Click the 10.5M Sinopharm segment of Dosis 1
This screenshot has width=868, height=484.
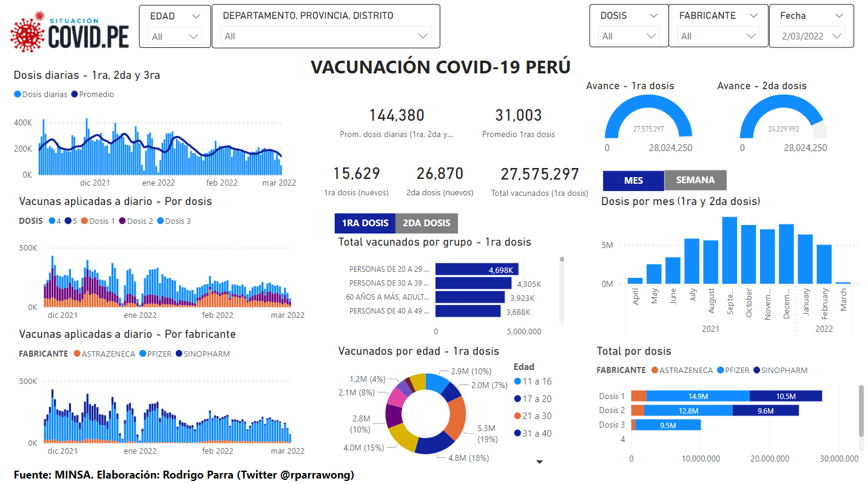coord(786,396)
